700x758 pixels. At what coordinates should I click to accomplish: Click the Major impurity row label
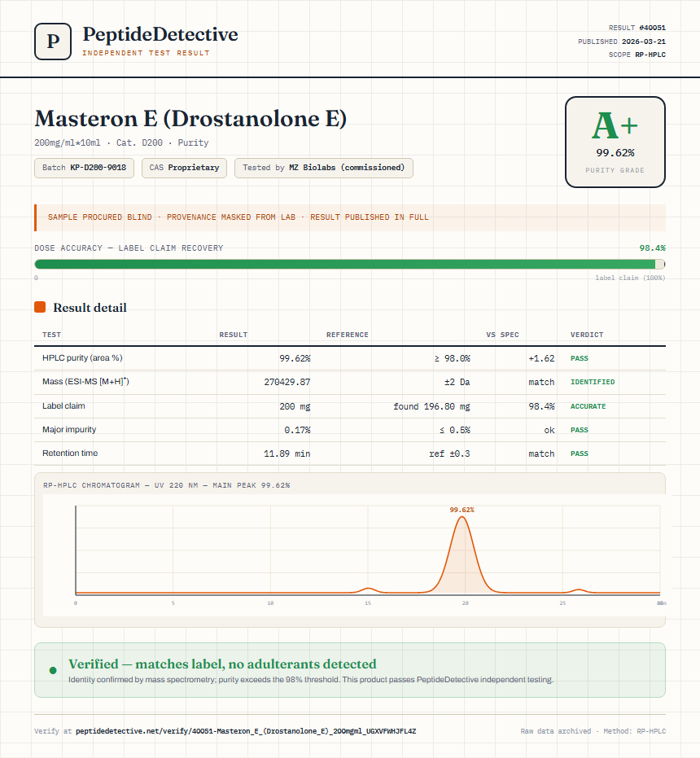coord(69,429)
